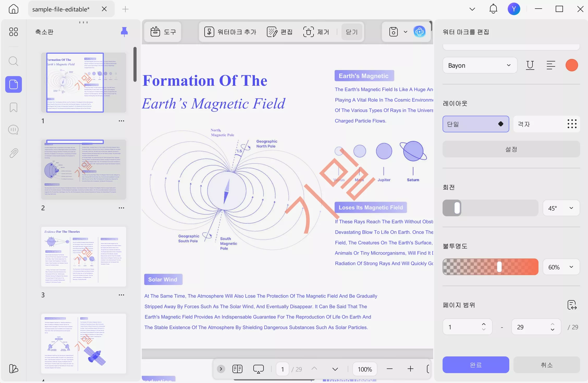Viewport: 588px width, 383px height.
Task: Select page 3 thumbnail
Action: tap(84, 257)
